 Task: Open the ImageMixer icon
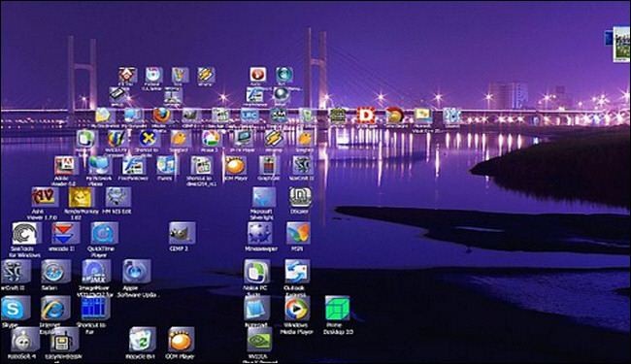pos(96,272)
